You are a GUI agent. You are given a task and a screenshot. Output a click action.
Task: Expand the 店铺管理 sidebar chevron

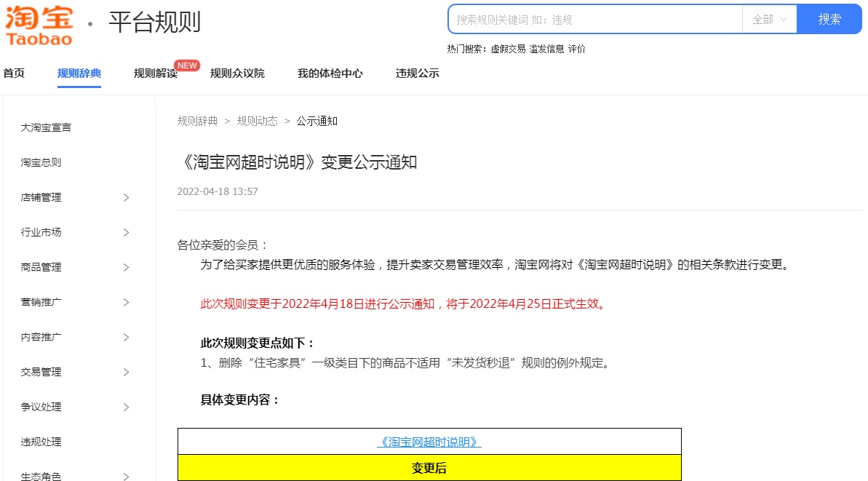126,197
